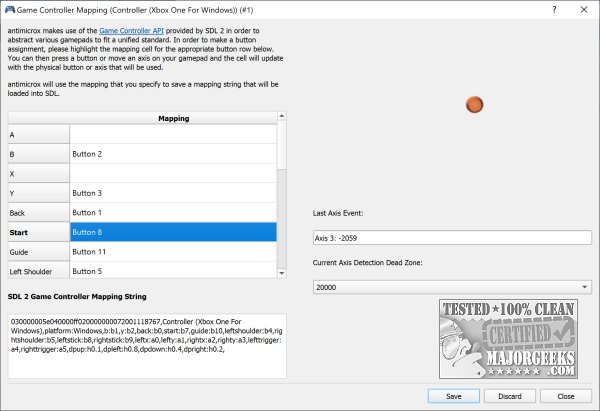
Task: Select the highlighted Button 8 cell
Action: tap(173, 232)
